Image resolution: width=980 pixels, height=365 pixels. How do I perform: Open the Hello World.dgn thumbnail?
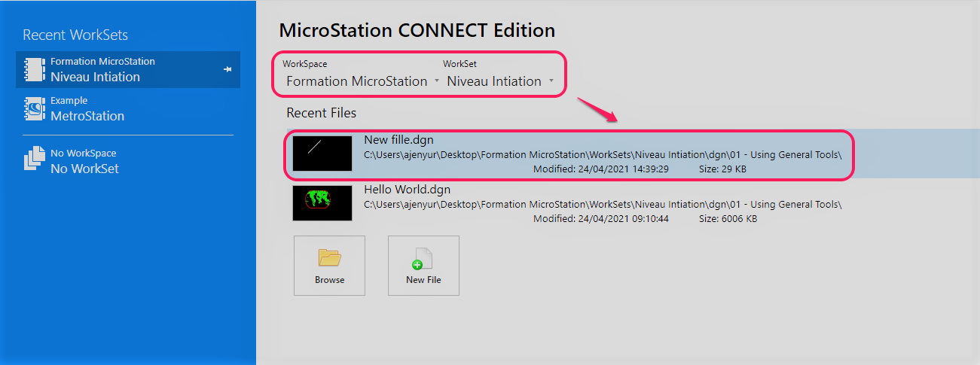coord(322,203)
